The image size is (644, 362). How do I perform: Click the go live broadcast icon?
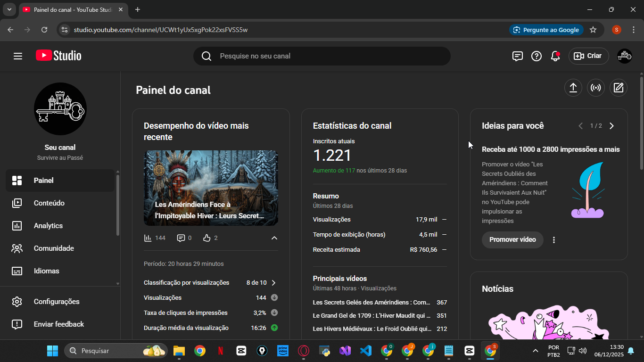tap(596, 88)
